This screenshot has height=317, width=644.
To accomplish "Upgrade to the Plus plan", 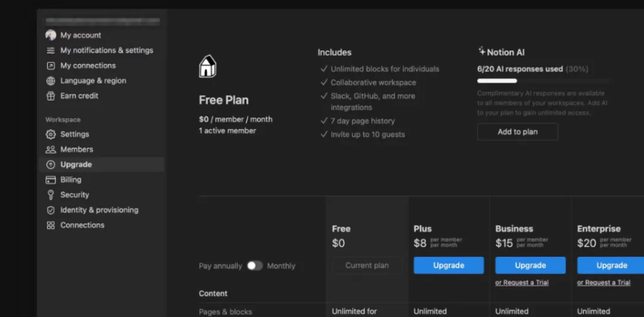I will tap(449, 265).
